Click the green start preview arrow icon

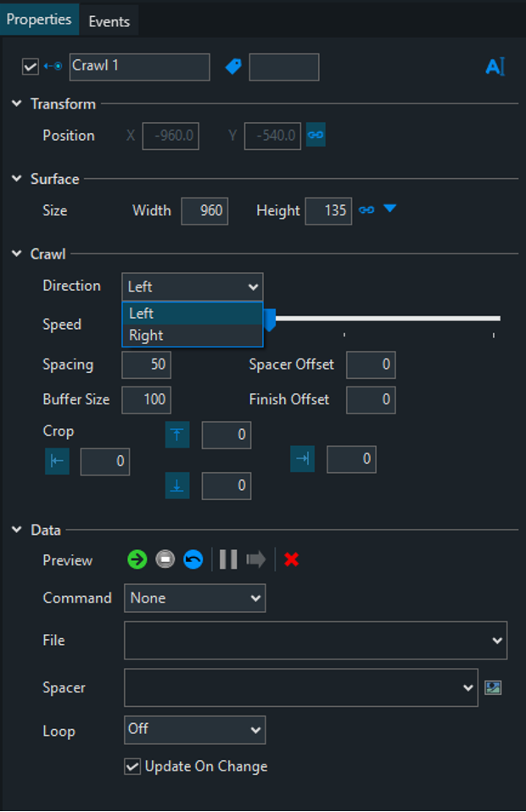point(137,559)
